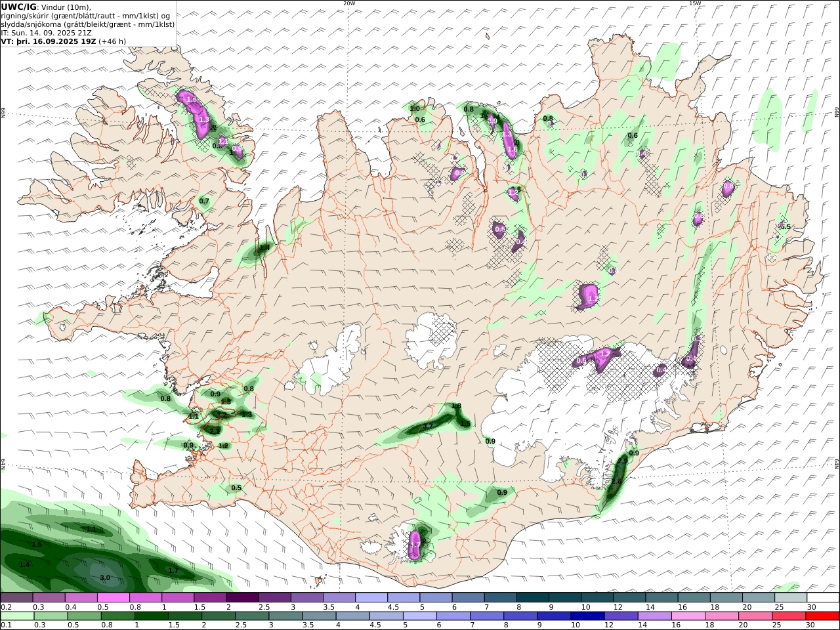Select the 'VT: þri. 16.09.2025 19Z' valid time text
Screen dimensions: 840x630
coord(49,41)
